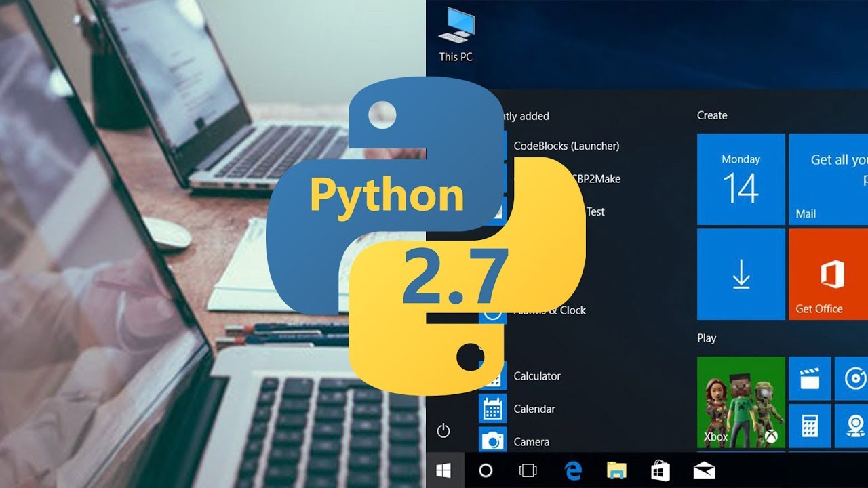Image resolution: width=868 pixels, height=488 pixels.
Task: Click the Power icon in Start menu
Action: 443,430
